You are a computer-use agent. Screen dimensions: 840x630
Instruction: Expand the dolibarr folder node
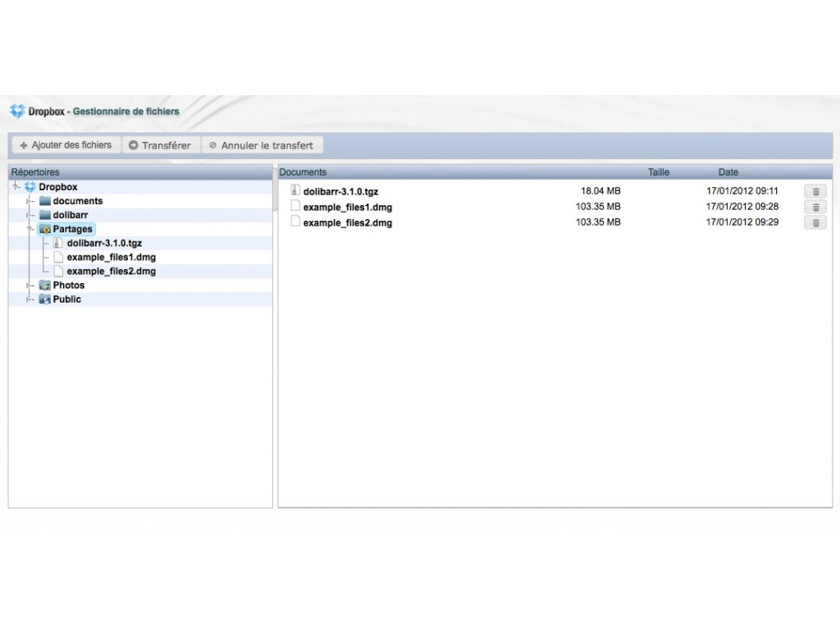pyautogui.click(x=30, y=215)
